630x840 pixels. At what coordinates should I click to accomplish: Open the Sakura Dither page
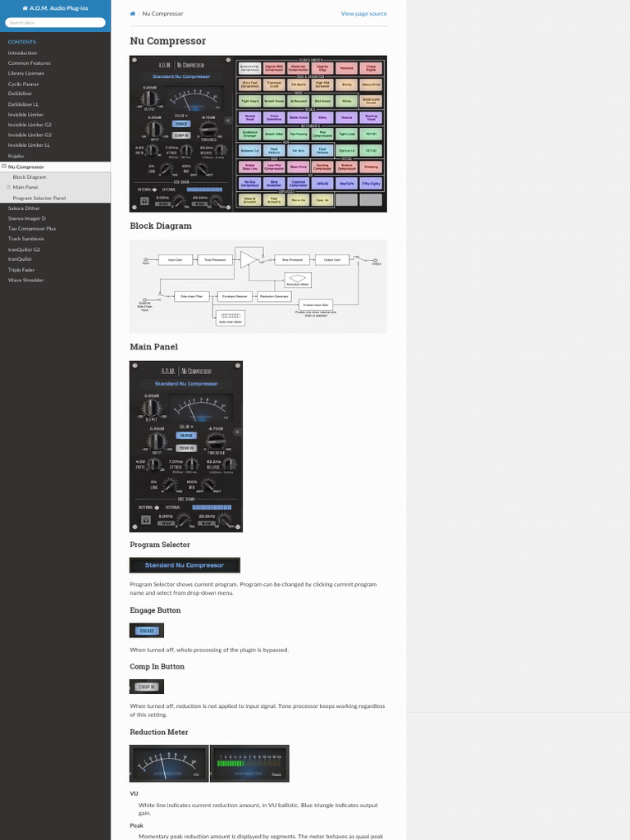[24, 208]
